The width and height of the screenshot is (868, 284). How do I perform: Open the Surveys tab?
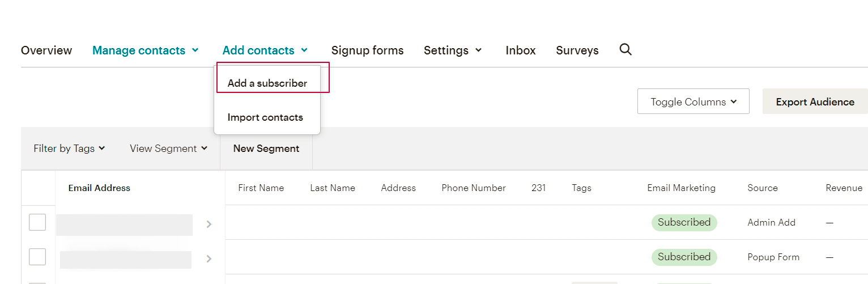point(577,50)
